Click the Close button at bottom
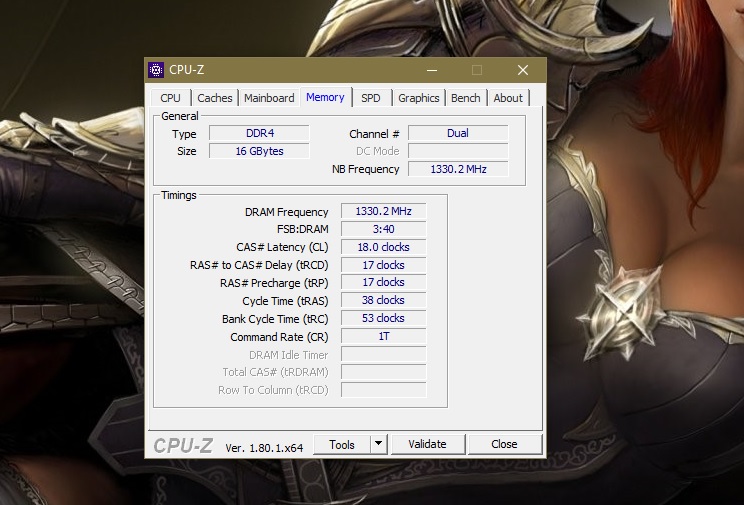The width and height of the screenshot is (744, 505). [504, 444]
